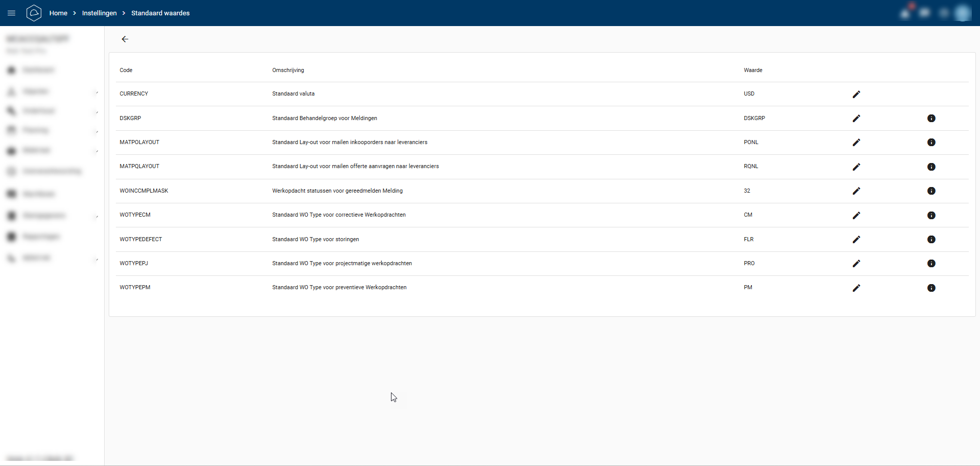This screenshot has width=980, height=466.
Task: Edit the WOTYPECM value CM
Action: click(856, 216)
